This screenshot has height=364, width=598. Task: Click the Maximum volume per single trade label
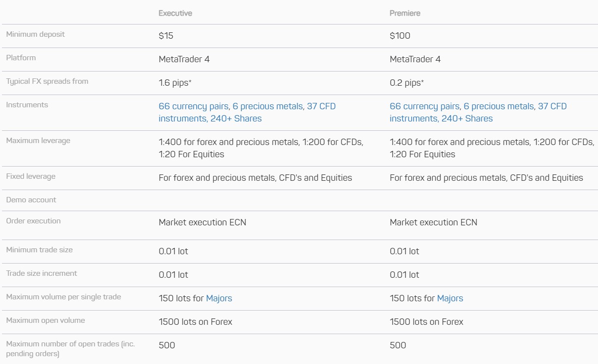click(63, 297)
